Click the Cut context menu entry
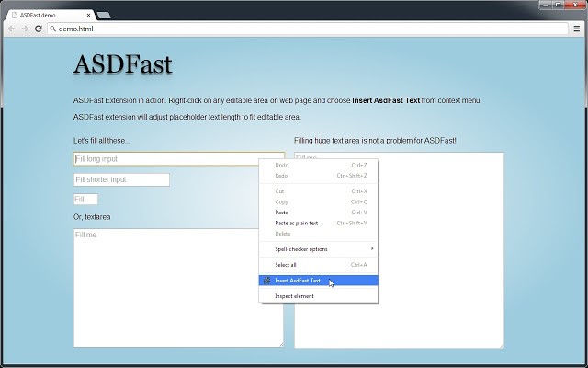The height and width of the screenshot is (368, 588). tap(319, 191)
